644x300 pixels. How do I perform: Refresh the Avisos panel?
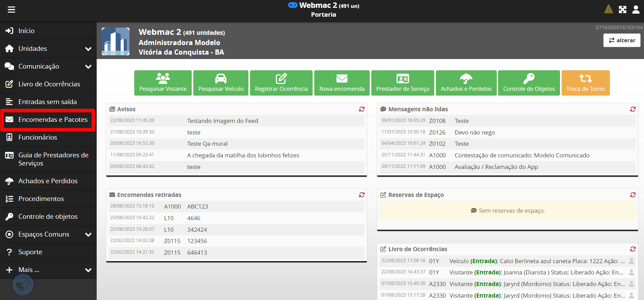pyautogui.click(x=361, y=109)
